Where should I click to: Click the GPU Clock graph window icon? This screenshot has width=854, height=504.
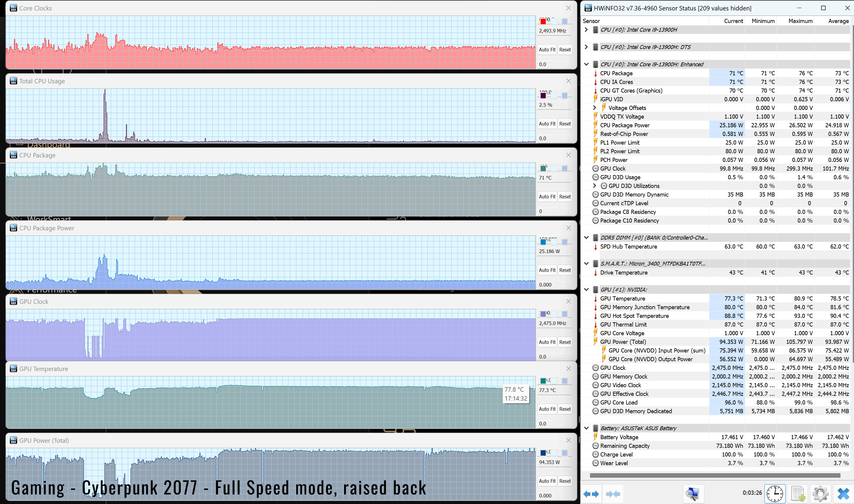tap(13, 301)
